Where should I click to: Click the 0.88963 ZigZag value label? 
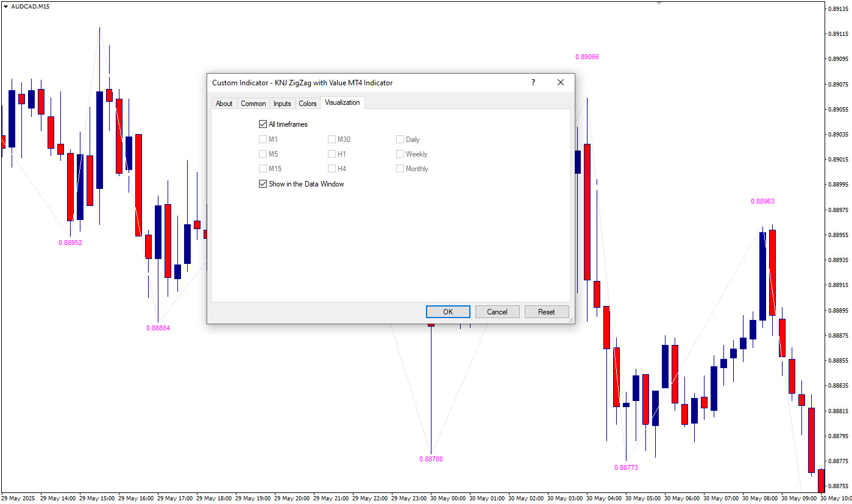[x=762, y=201]
